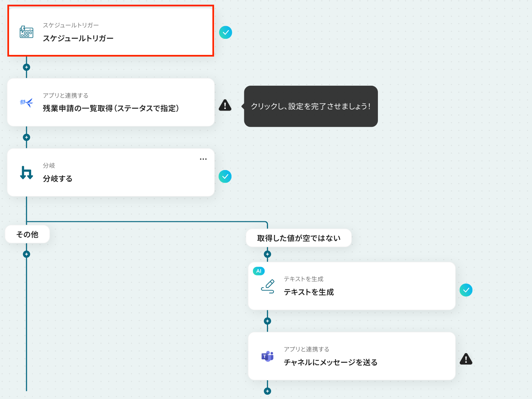Screen dimensions: 532x399
Task: Open the チャネルにメッセージを送る card
Action: click(x=352, y=356)
